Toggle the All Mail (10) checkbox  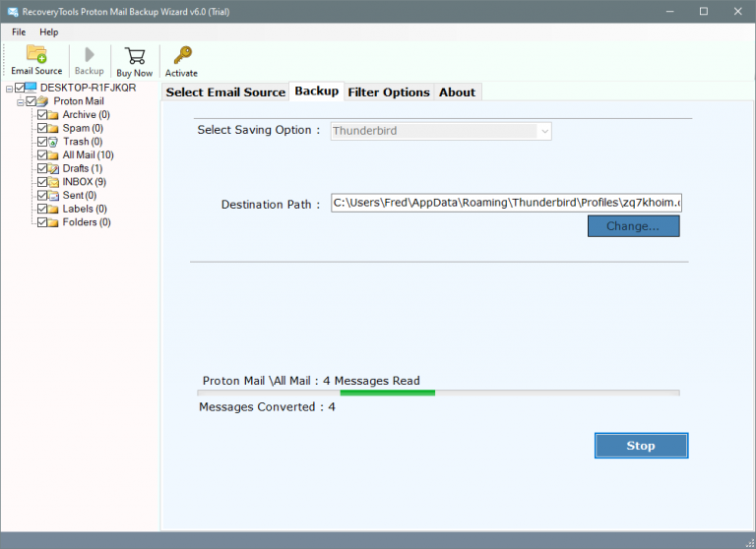tap(42, 155)
